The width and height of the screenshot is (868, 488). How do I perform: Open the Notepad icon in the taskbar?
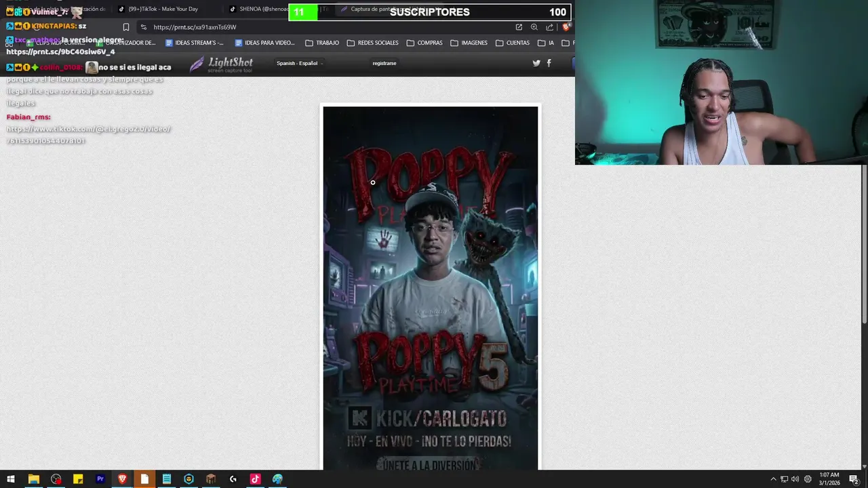(x=167, y=479)
